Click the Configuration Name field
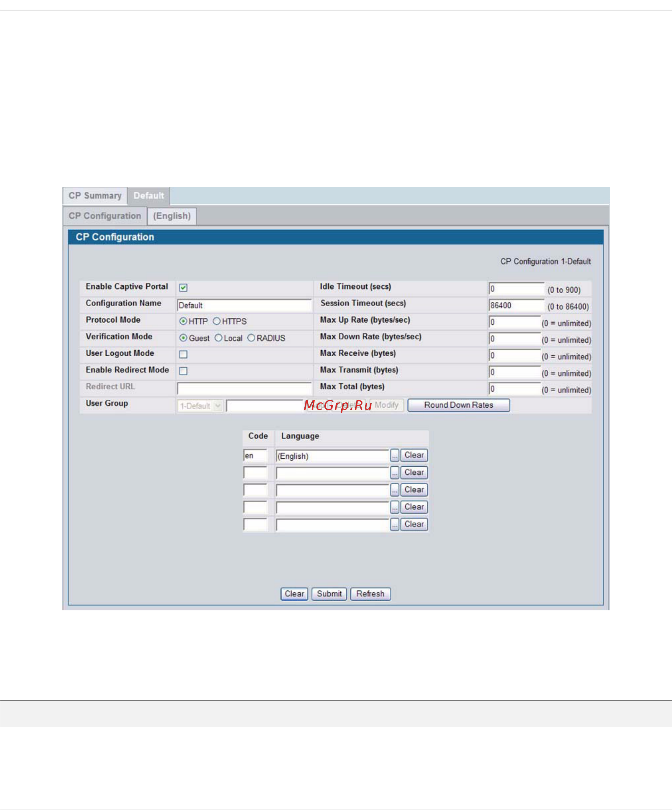672x810 pixels. pyautogui.click(x=244, y=305)
